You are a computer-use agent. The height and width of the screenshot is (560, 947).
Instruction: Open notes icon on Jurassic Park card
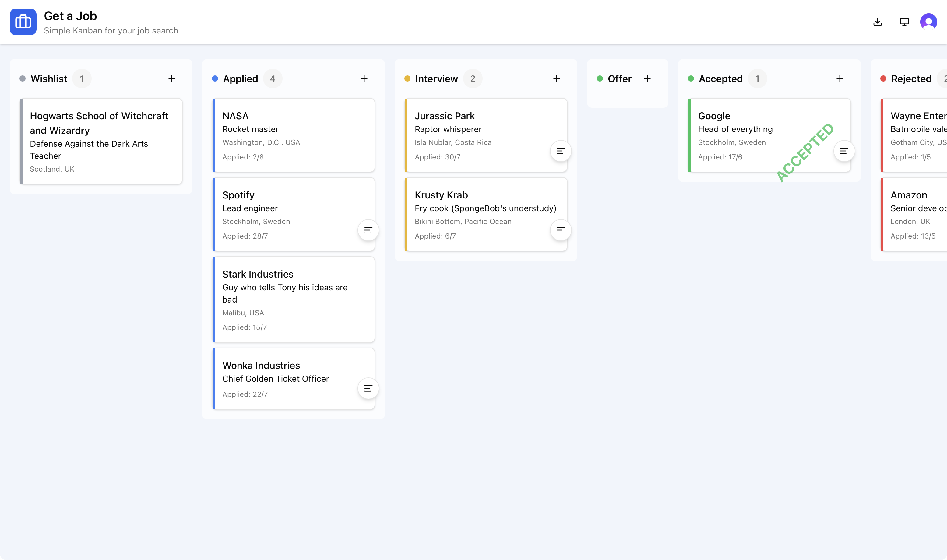pos(561,151)
